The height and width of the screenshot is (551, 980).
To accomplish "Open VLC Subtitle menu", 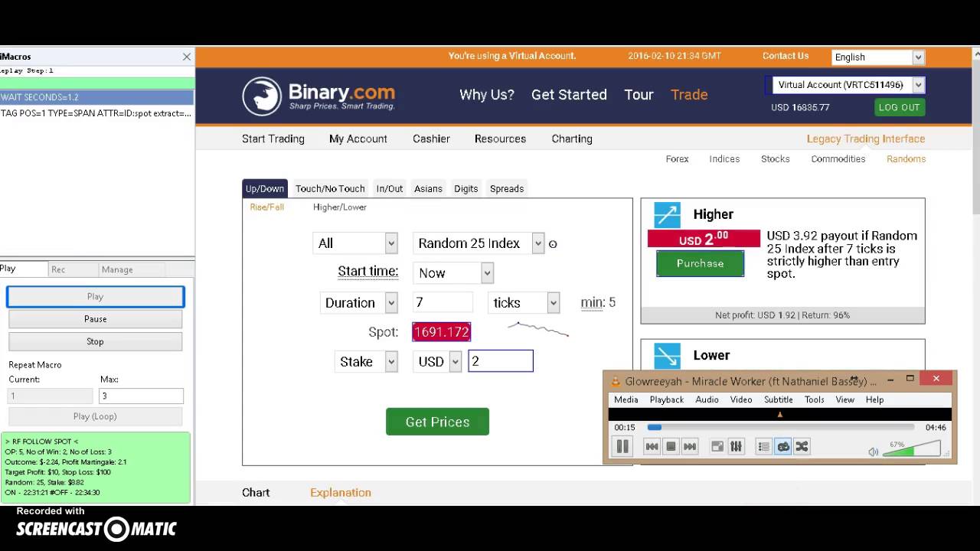I will (x=778, y=399).
